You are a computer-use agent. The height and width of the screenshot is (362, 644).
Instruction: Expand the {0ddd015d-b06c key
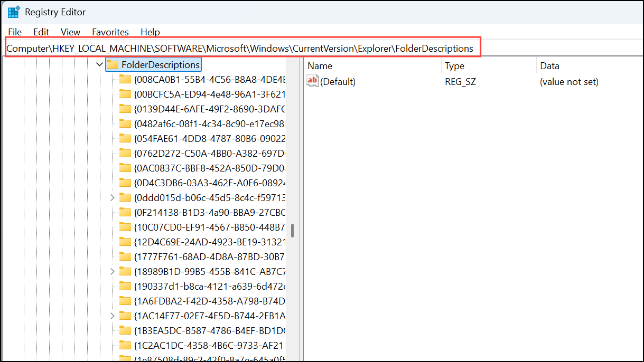112,198
